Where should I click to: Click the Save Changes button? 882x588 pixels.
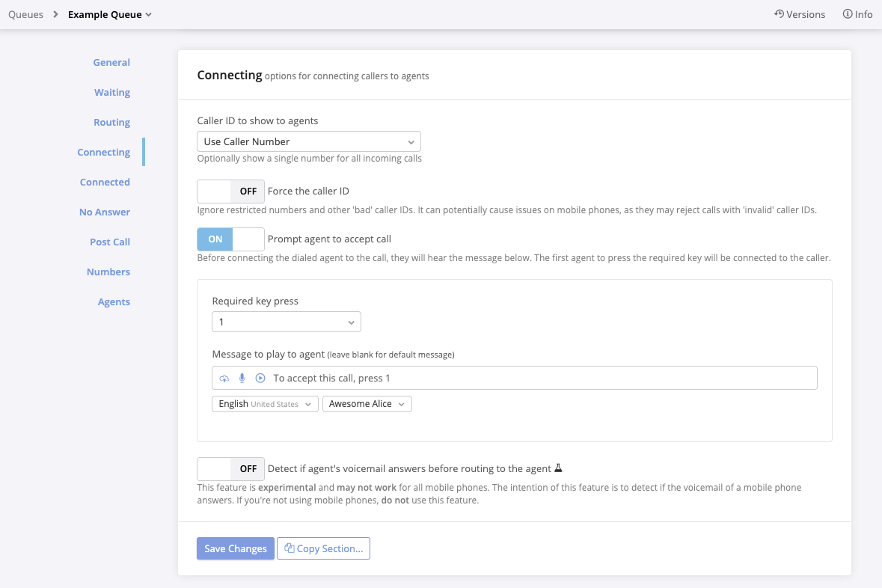coord(235,549)
